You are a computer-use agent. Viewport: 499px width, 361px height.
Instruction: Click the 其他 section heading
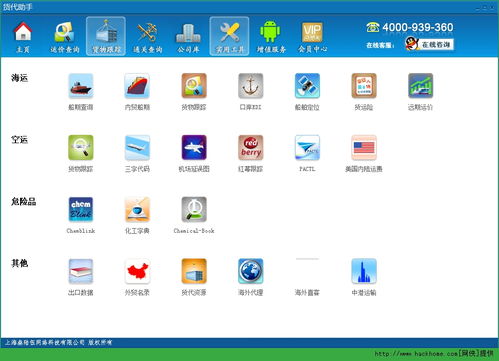[19, 263]
